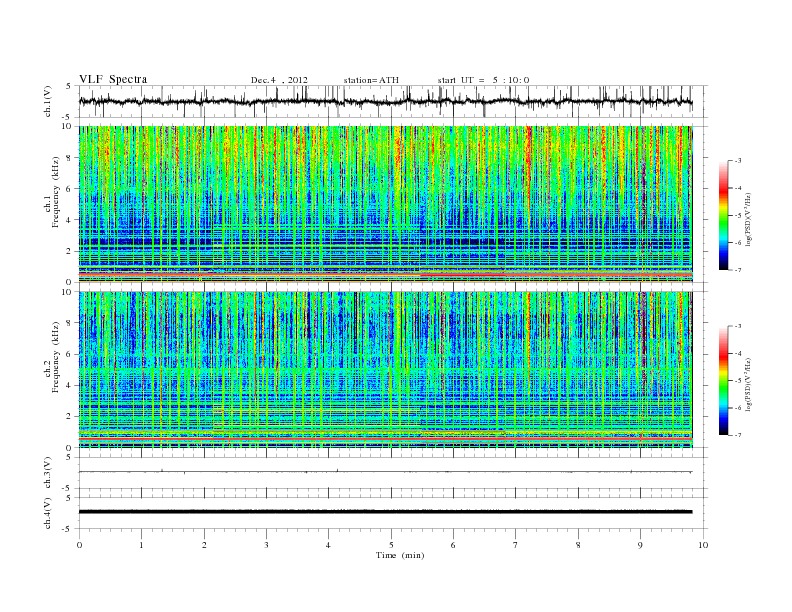Click the "-7" bottom value of ch.2 colorbar
Viewport: 792px width, 612px height.
[x=737, y=435]
